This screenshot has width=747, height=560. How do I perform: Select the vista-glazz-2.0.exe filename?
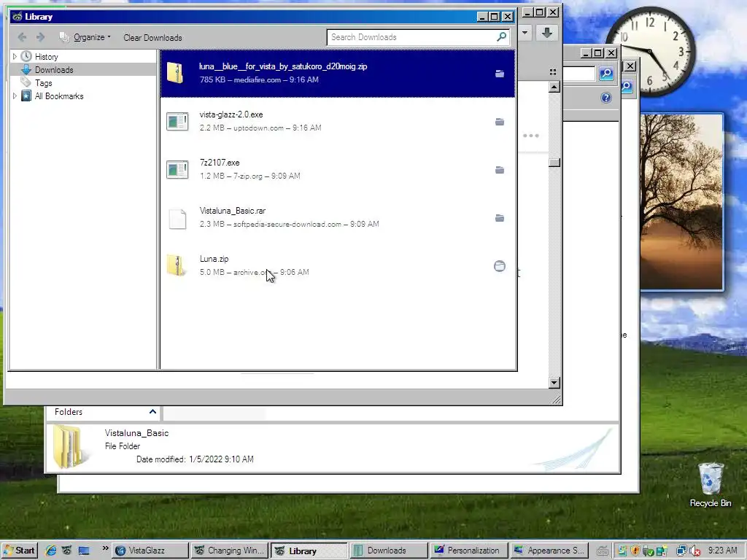(231, 114)
